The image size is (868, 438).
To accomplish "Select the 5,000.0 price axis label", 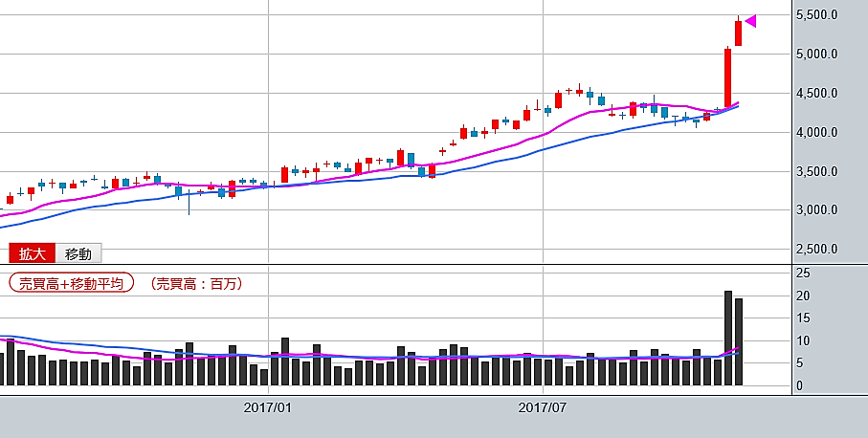I will pos(816,55).
